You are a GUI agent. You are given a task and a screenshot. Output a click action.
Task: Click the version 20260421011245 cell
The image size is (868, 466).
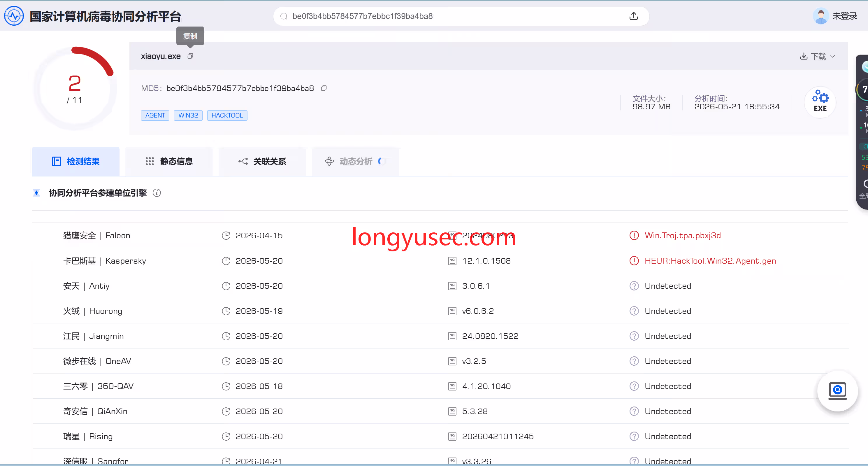[498, 436]
